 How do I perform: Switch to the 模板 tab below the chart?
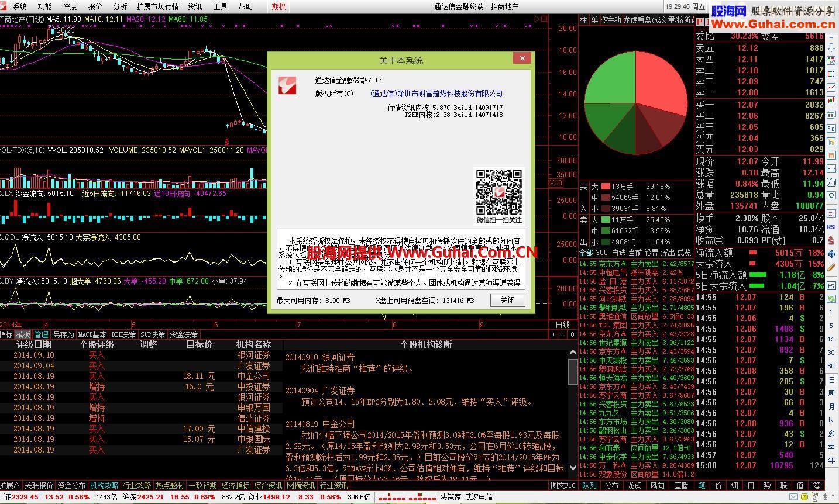(x=23, y=334)
